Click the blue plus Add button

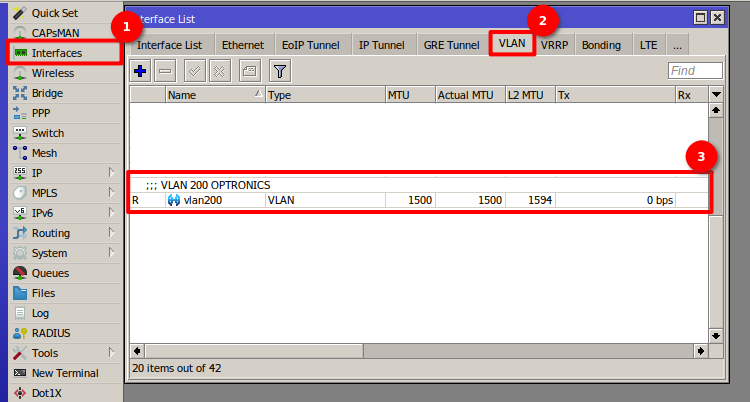pyautogui.click(x=140, y=71)
